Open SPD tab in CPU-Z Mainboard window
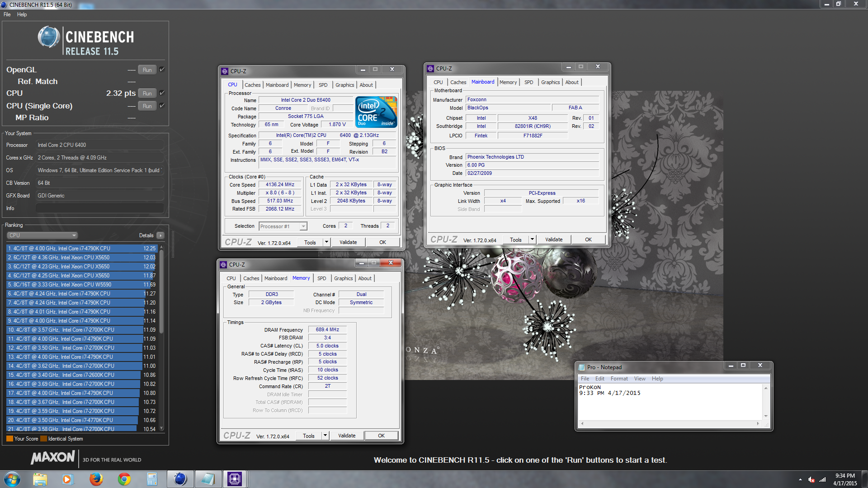 click(528, 82)
